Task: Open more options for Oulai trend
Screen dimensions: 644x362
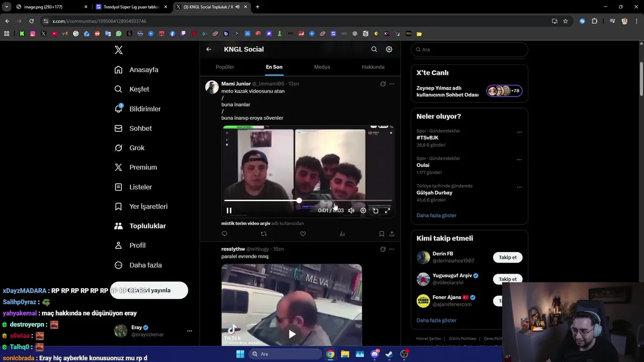Action: 519,160
